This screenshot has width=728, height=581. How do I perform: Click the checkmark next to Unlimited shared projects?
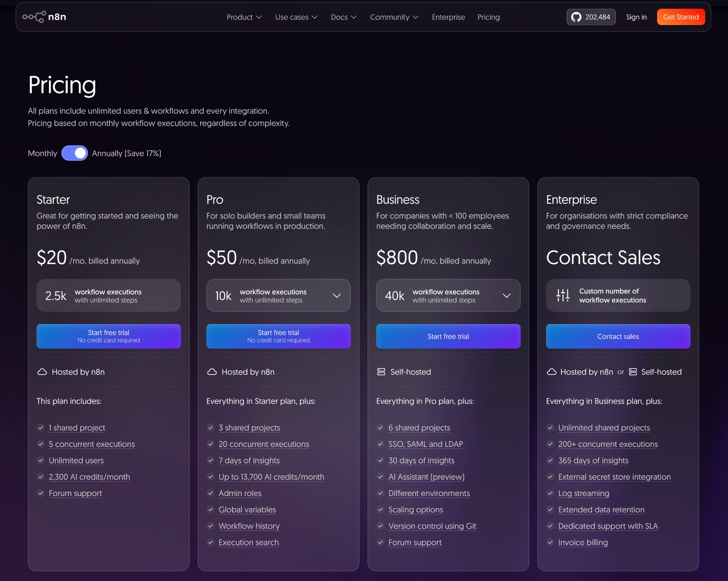550,428
